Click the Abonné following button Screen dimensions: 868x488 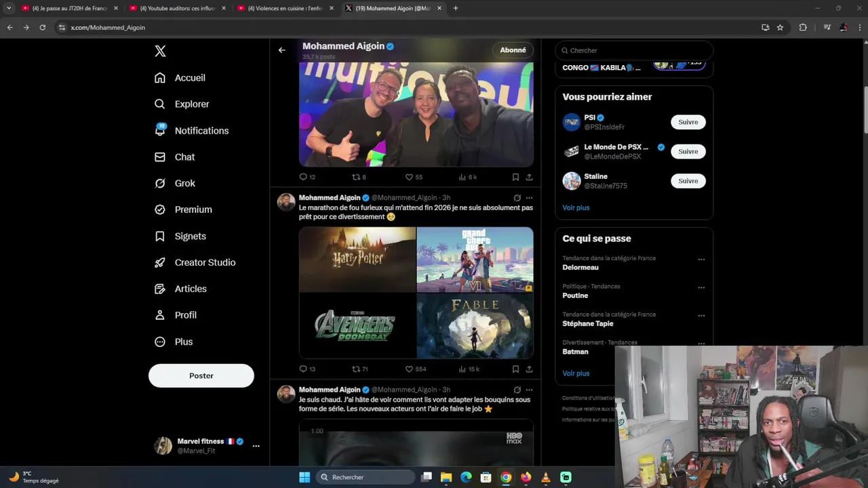point(513,50)
